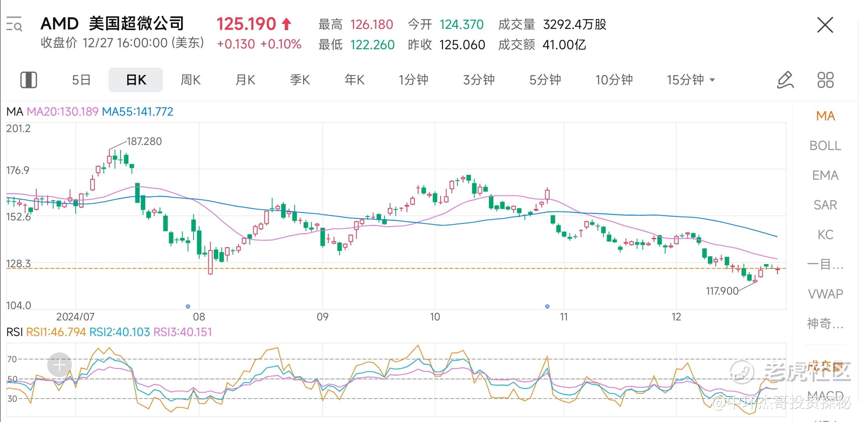Viewport: 868px width, 422px height.
Task: Open the stock search list icon
Action: coord(14,24)
